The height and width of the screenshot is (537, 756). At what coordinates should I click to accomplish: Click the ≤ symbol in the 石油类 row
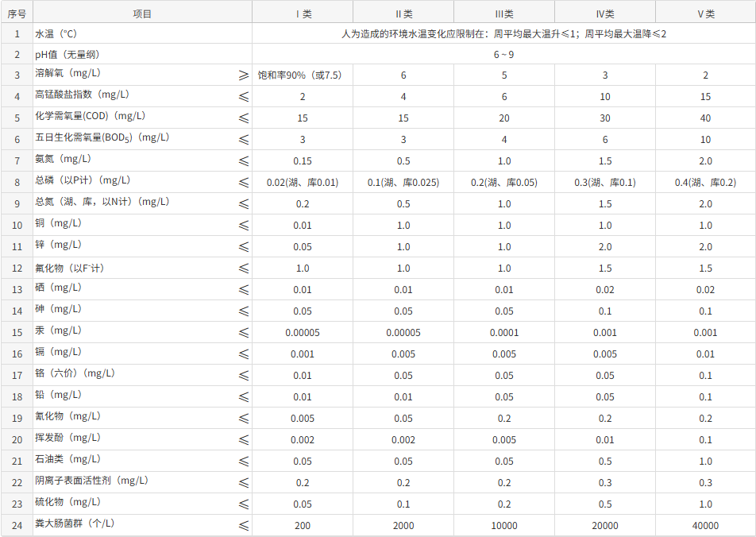(x=244, y=462)
